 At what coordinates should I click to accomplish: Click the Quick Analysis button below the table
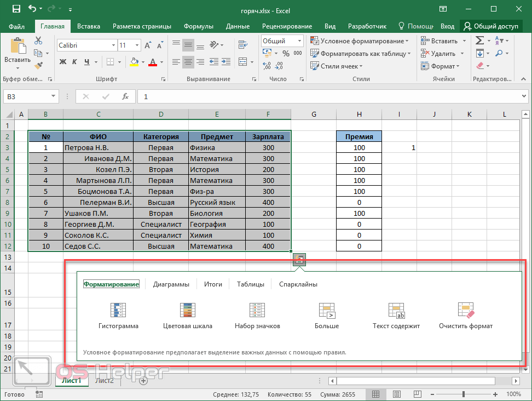click(x=299, y=260)
